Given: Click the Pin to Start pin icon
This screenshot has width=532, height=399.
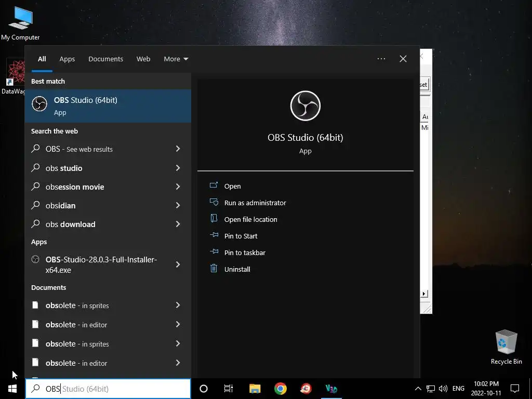Looking at the screenshot, I should pyautogui.click(x=214, y=235).
